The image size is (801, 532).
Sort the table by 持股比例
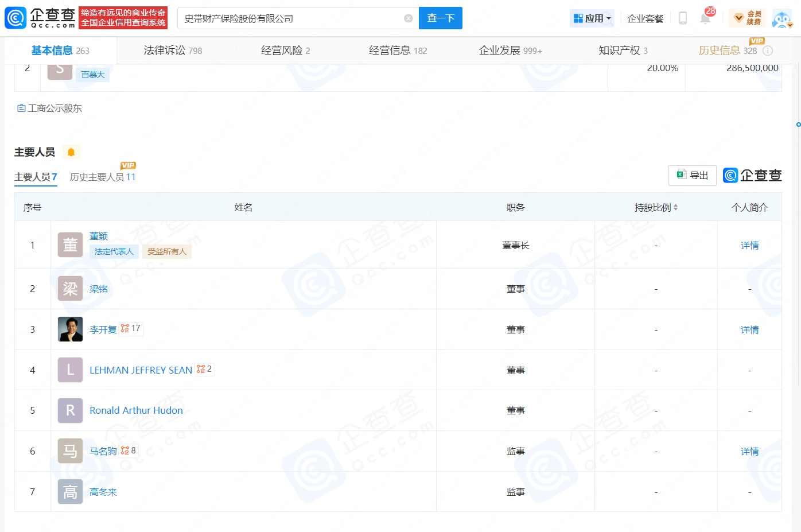click(x=656, y=208)
